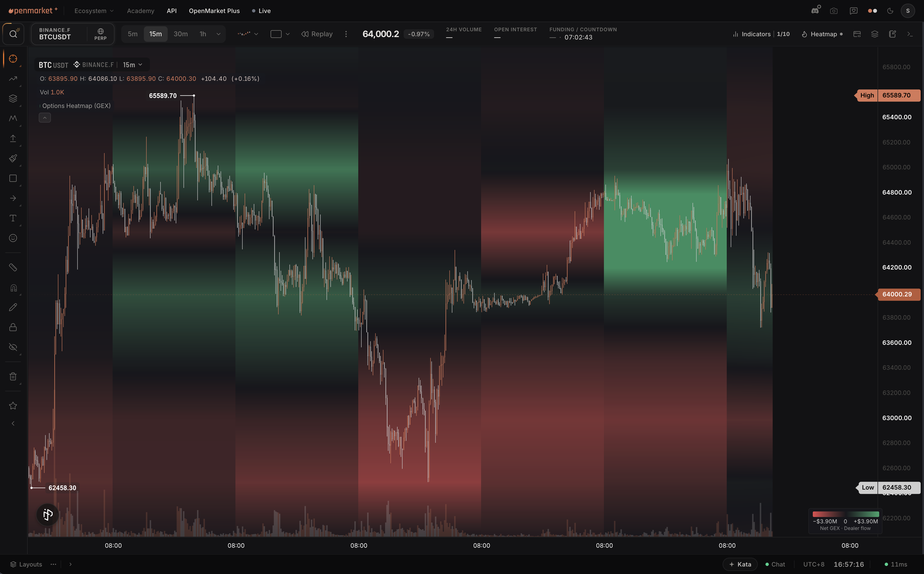The width and height of the screenshot is (924, 574).
Task: Click the Live status indicator
Action: [261, 11]
